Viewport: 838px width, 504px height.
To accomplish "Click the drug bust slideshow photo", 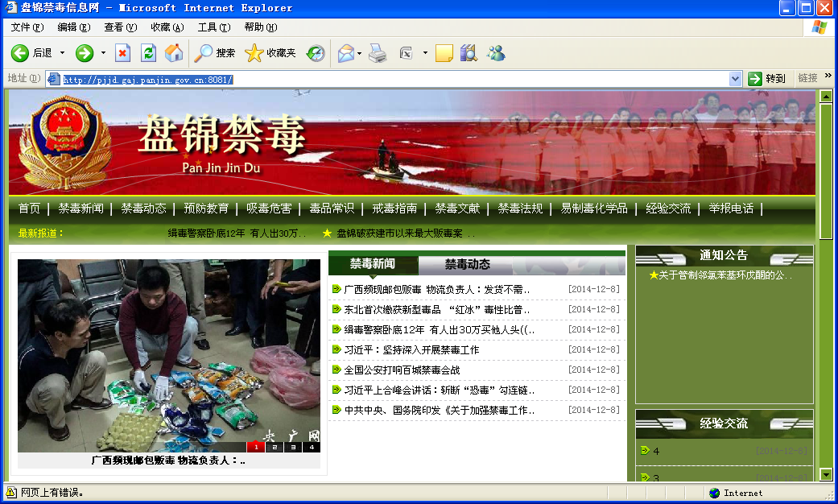I will [169, 355].
